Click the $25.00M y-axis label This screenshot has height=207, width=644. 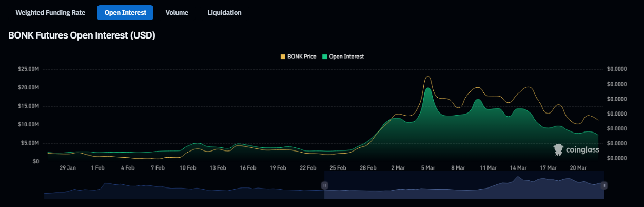29,69
